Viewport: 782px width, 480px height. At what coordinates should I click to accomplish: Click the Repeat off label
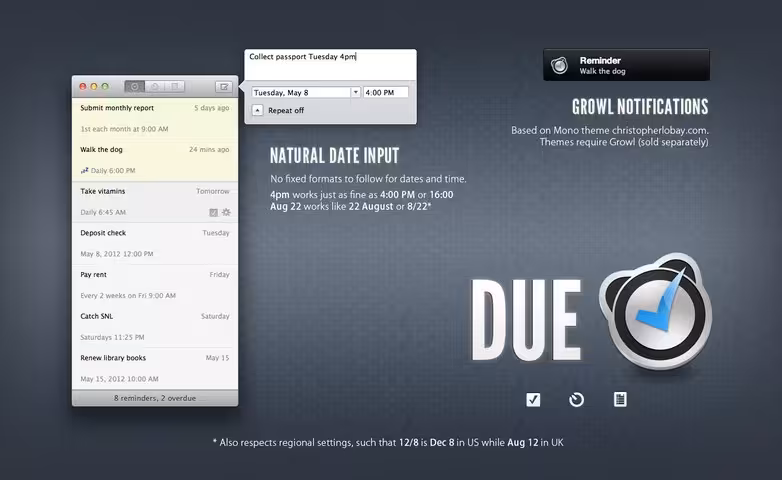[286, 110]
